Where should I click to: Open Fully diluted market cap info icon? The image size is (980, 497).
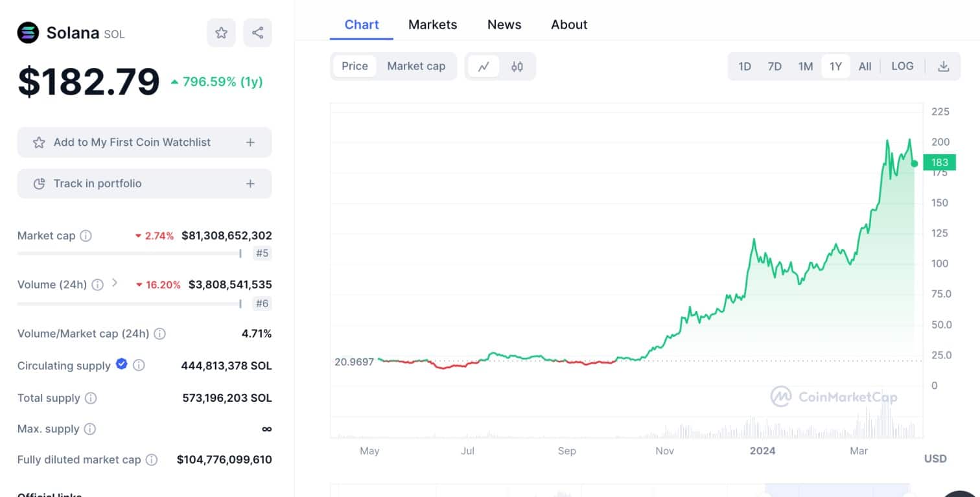pos(151,459)
